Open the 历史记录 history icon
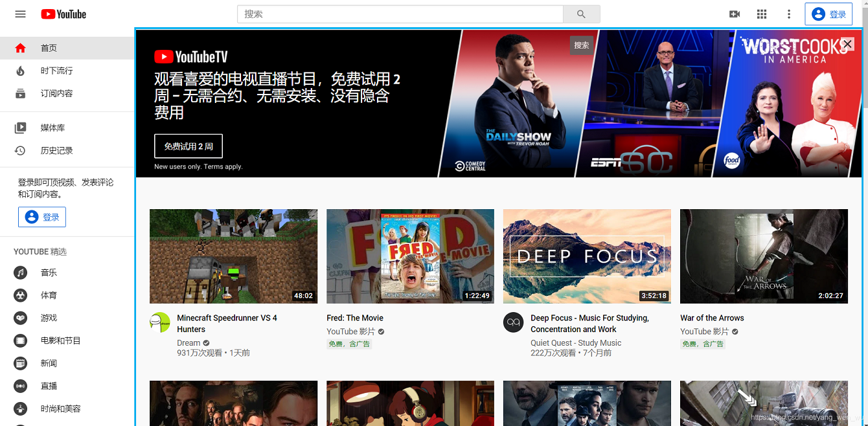Viewport: 868px width, 426px height. coord(21,151)
